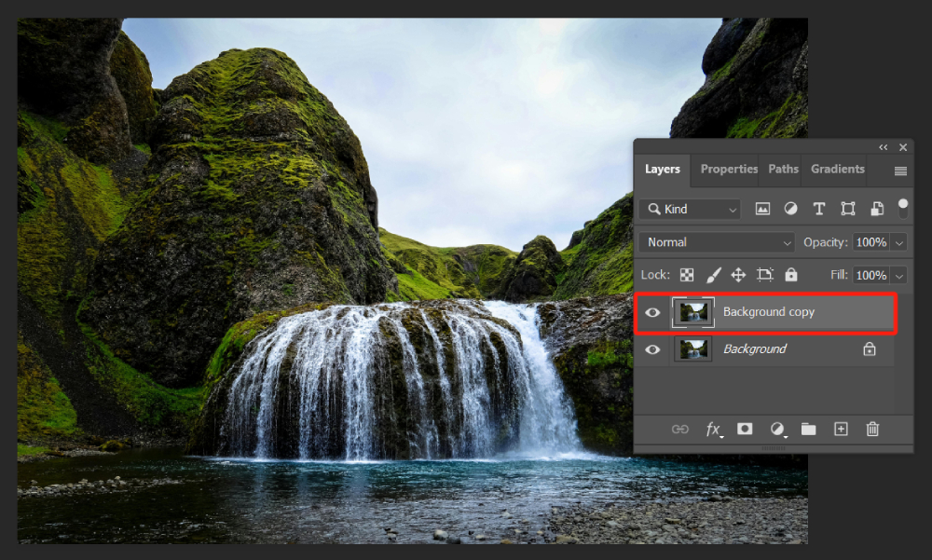Image resolution: width=932 pixels, height=560 pixels.
Task: Toggle visibility of the Background layer
Action: (x=652, y=348)
